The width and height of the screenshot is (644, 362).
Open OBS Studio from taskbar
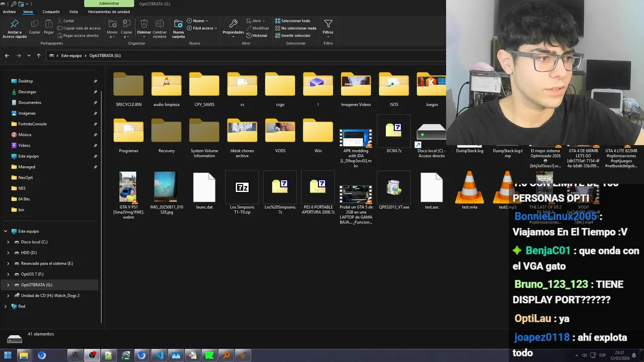(x=92, y=355)
